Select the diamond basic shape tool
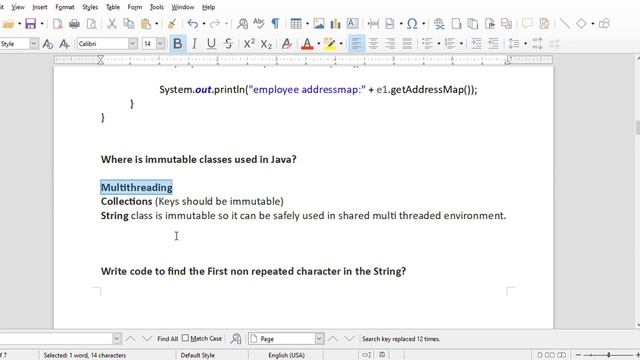Image resolution: width=640 pixels, height=360 pixels. point(581,24)
